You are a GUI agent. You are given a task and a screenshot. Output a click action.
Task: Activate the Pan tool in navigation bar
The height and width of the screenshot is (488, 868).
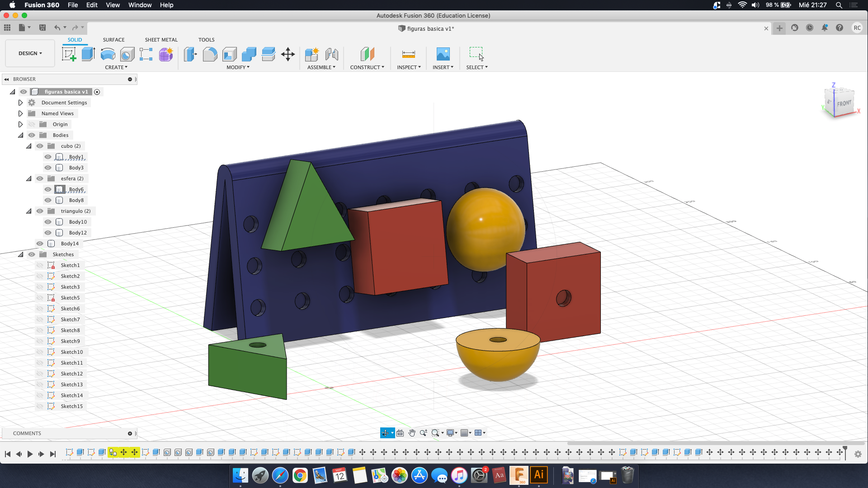click(x=411, y=432)
